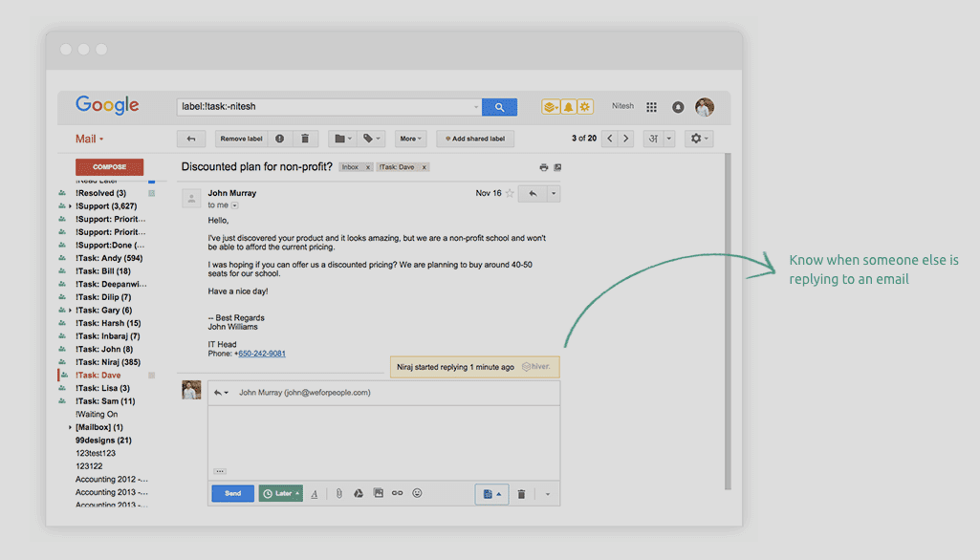The width and height of the screenshot is (980, 560).
Task: Click the message pane vertical scrollbar
Action: point(728,321)
